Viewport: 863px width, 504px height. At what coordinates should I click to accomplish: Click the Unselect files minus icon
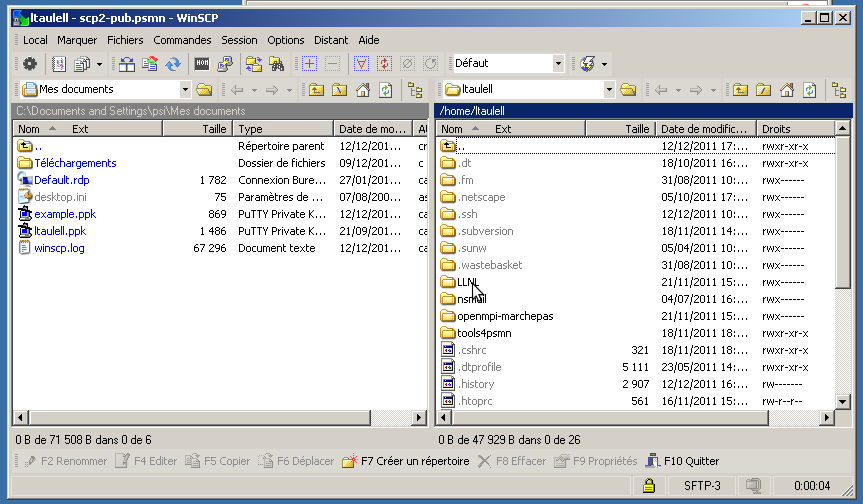click(332, 64)
